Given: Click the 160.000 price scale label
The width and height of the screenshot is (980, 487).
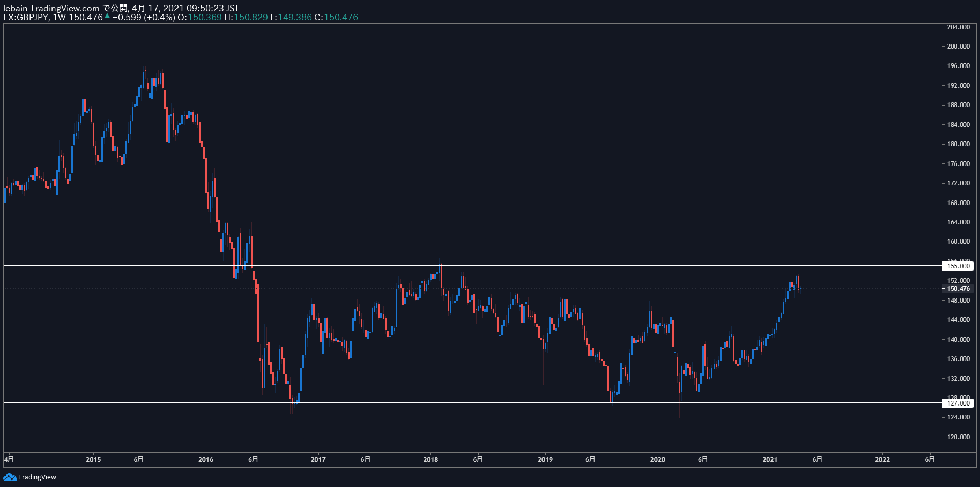Looking at the screenshot, I should coord(959,242).
